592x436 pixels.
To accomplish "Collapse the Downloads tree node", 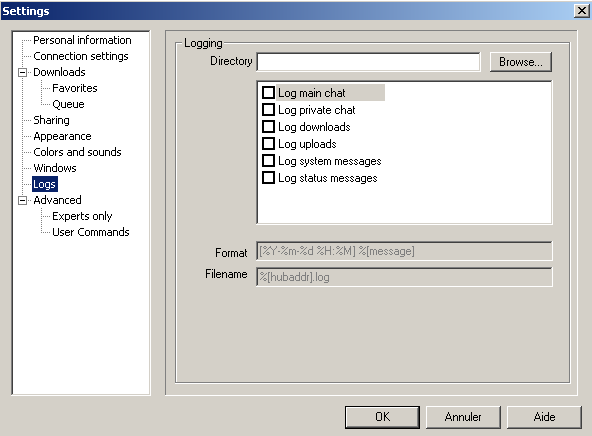I will 23,72.
